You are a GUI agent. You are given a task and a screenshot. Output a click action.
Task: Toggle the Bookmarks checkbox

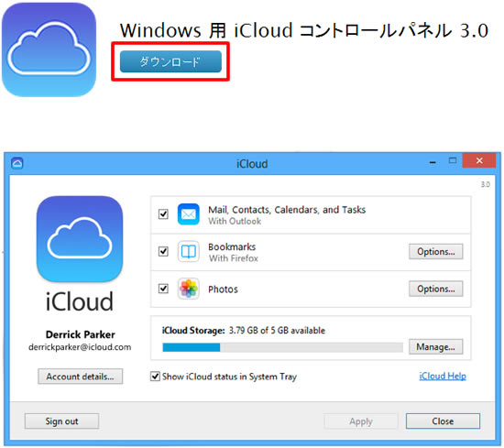(x=163, y=251)
